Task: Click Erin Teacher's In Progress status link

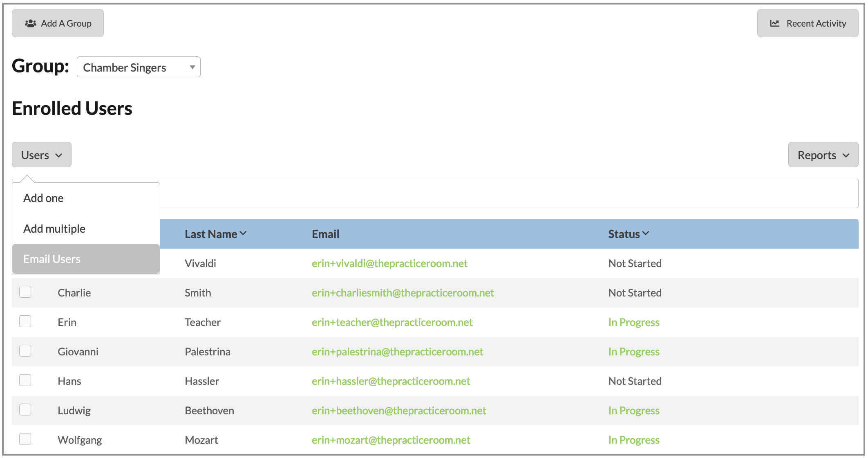Action: tap(634, 322)
